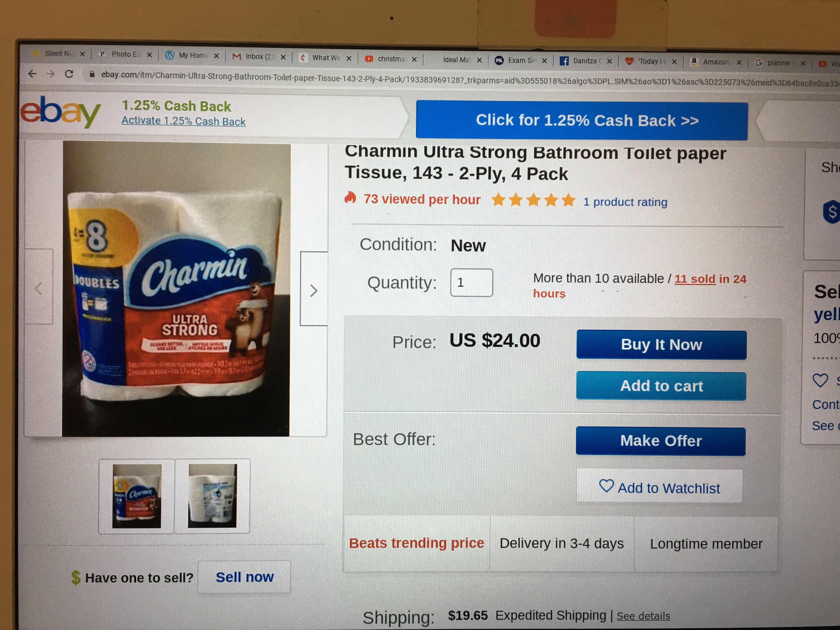Go back with browser back arrow
840x630 pixels.
coord(32,73)
